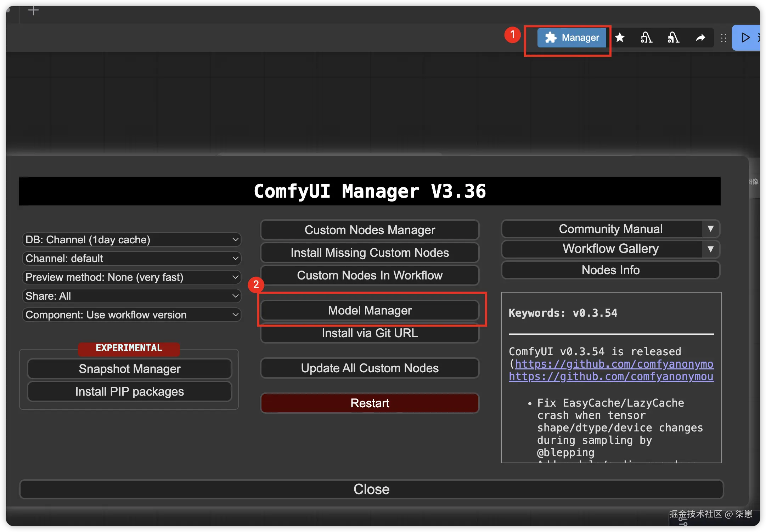The width and height of the screenshot is (766, 532).
Task: Close the ComfyUI Manager dialog
Action: tap(371, 489)
